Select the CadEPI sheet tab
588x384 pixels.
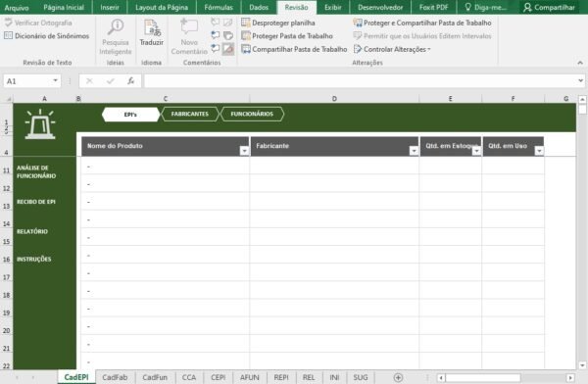[x=76, y=377]
